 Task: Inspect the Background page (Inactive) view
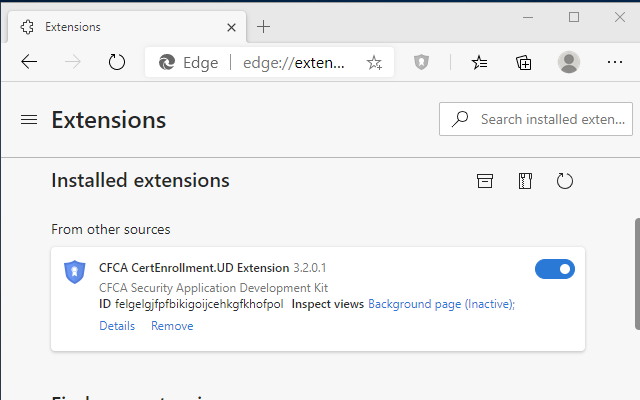click(440, 304)
